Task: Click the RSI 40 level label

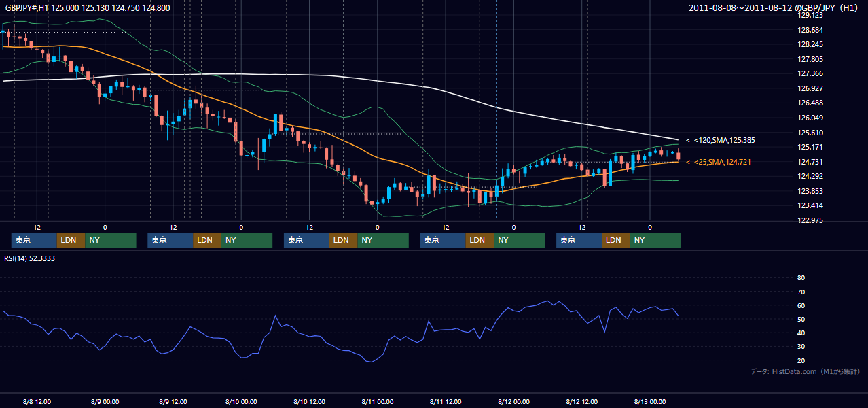Action: (x=801, y=333)
